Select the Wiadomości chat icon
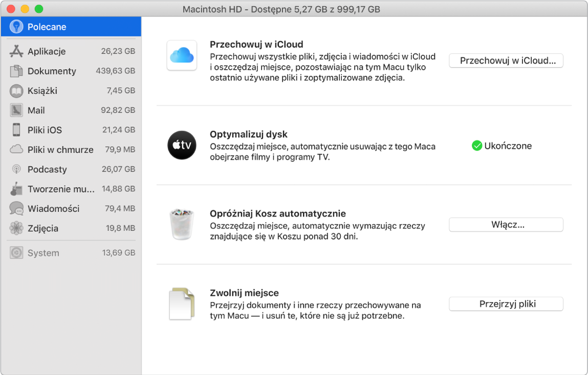This screenshot has height=375, width=588. tap(15, 209)
